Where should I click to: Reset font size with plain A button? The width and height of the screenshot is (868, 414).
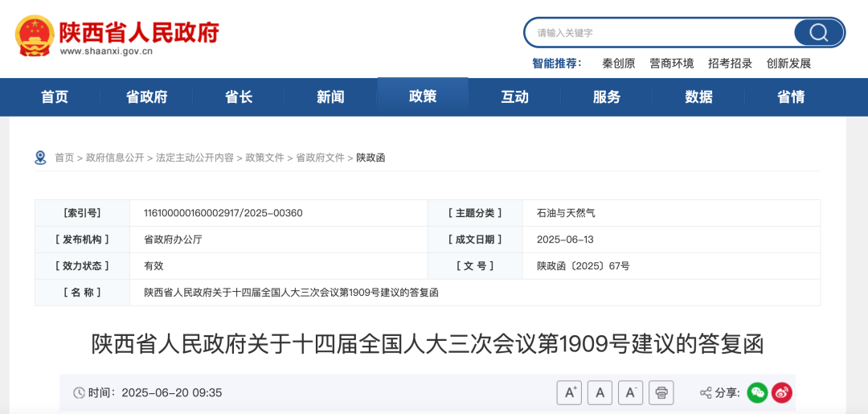point(600,392)
